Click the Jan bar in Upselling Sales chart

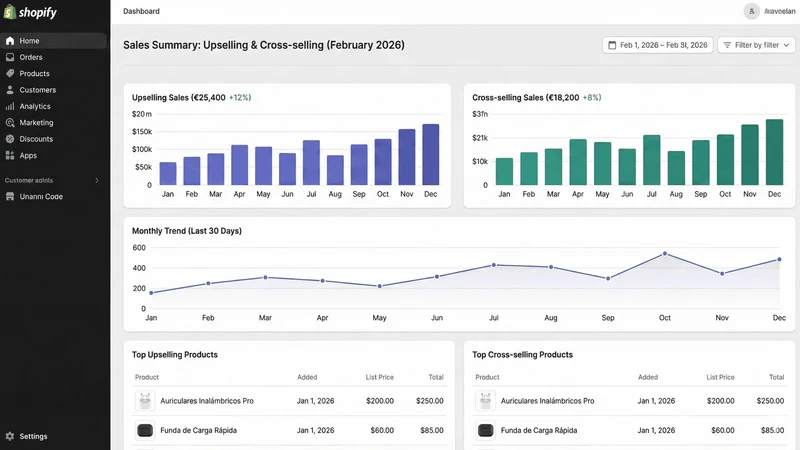click(168, 173)
